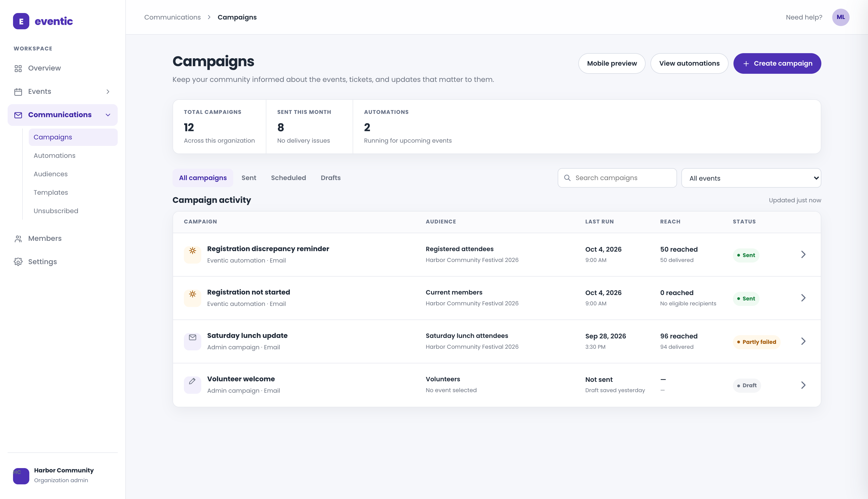Image resolution: width=868 pixels, height=499 pixels.
Task: Switch to the Drafts tab
Action: point(330,178)
